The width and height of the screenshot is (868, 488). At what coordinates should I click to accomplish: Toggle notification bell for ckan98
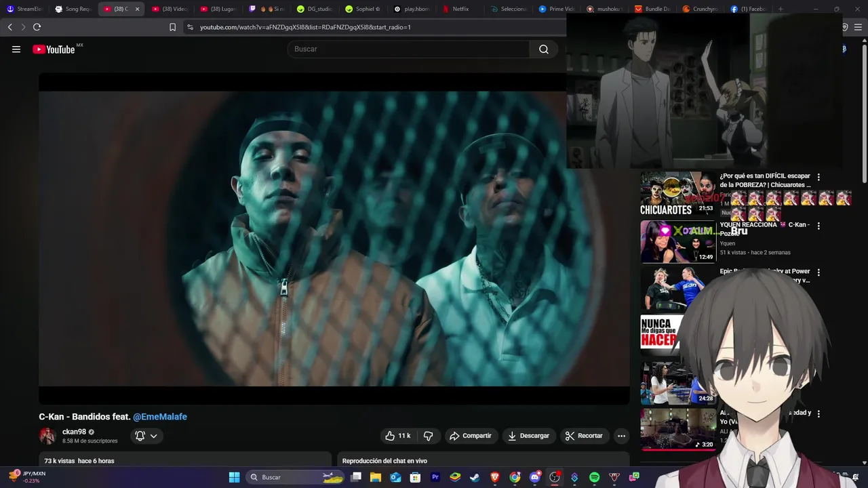pos(140,436)
